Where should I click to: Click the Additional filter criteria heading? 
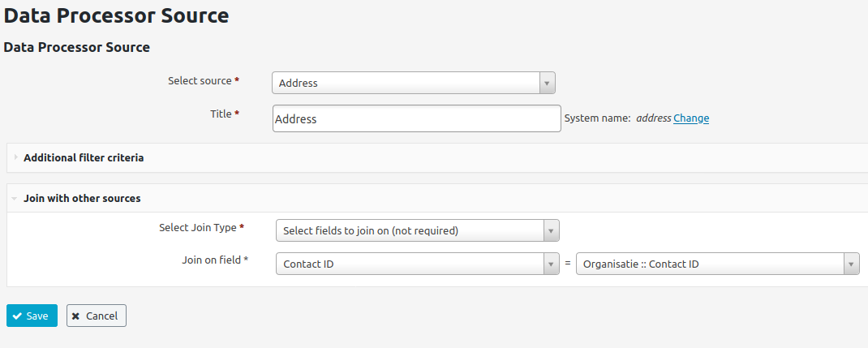(x=84, y=157)
